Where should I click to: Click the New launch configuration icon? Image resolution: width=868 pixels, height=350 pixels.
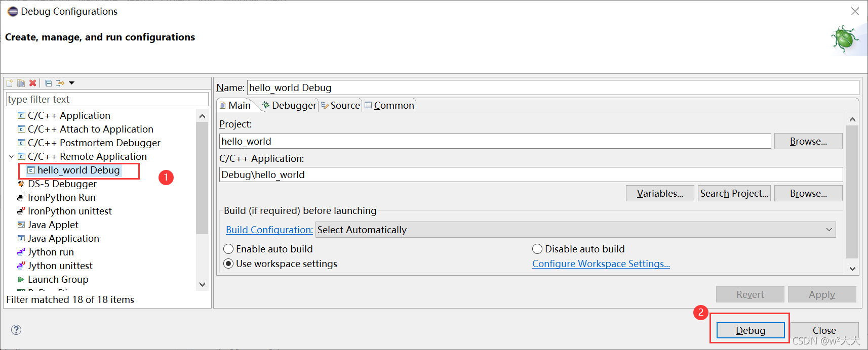10,83
